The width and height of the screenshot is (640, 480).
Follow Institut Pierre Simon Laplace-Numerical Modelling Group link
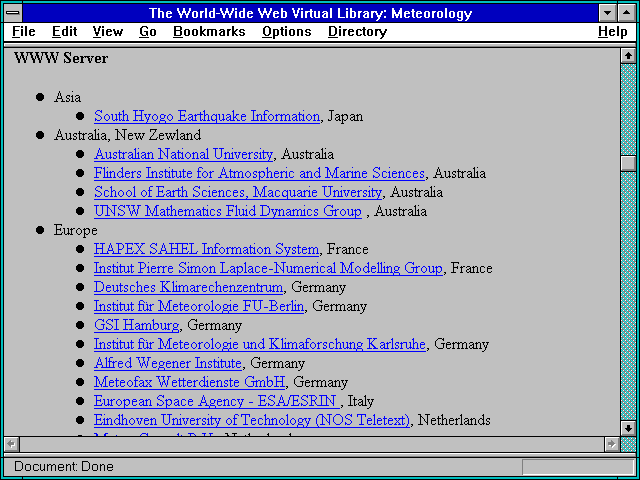(x=268, y=268)
